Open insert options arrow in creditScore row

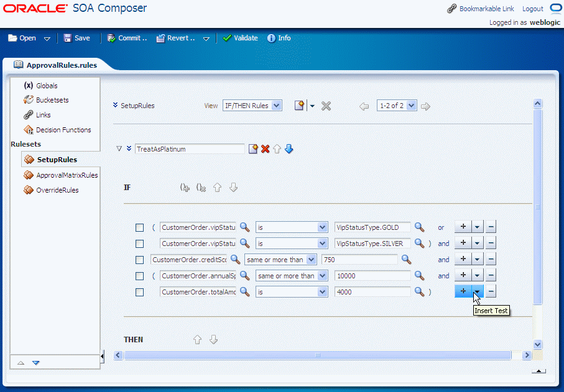pos(478,259)
